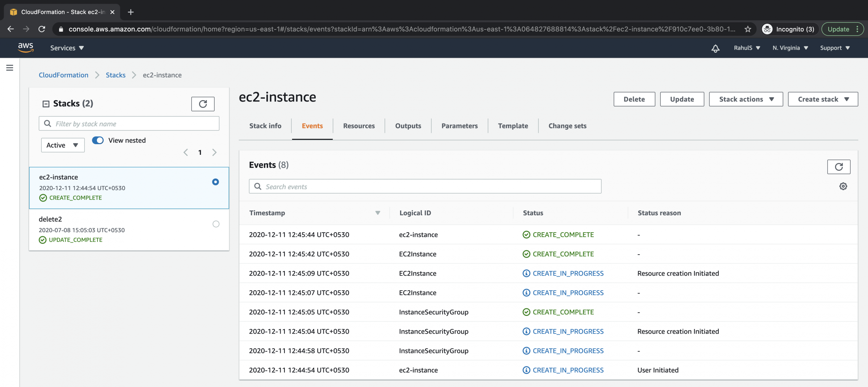The height and width of the screenshot is (387, 868).
Task: Select the ec2-instance stack radio button
Action: [x=215, y=182]
